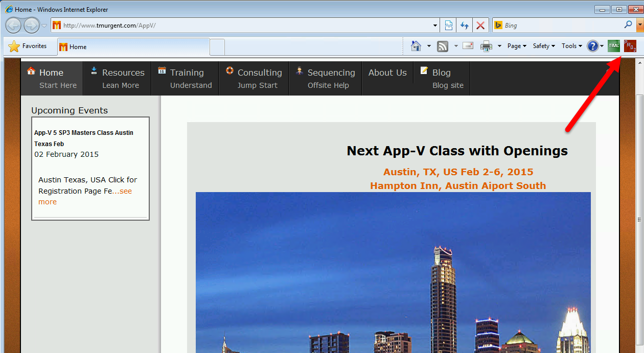Click the Read Mail envelope icon
This screenshot has height=353, width=644.
click(x=468, y=46)
